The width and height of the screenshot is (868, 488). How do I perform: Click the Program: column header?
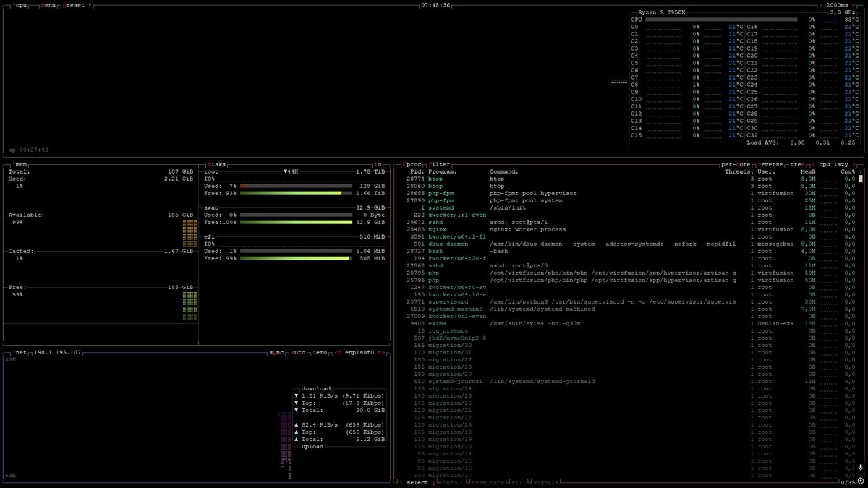pos(443,171)
